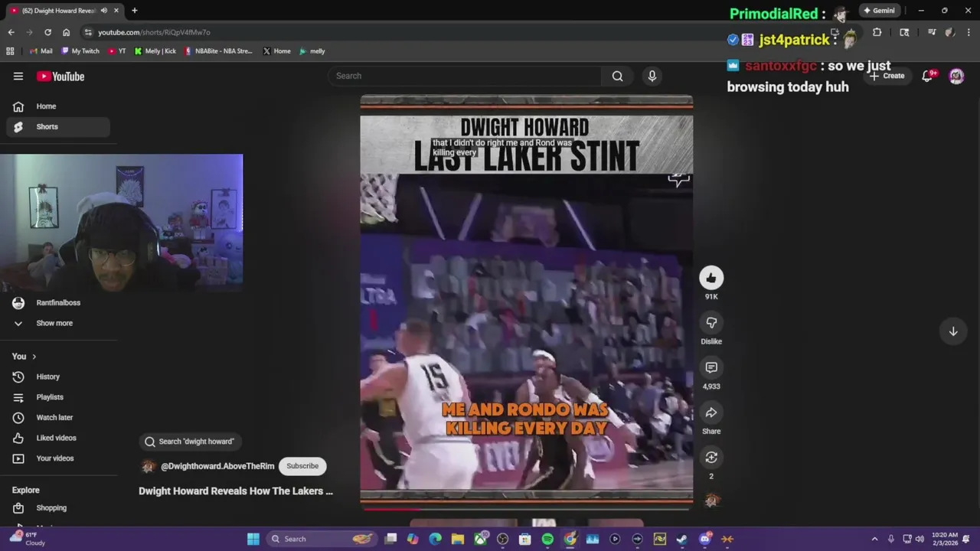Screen dimensions: 980x551
Task: Open File Explorer from the taskbar
Action: (x=458, y=539)
